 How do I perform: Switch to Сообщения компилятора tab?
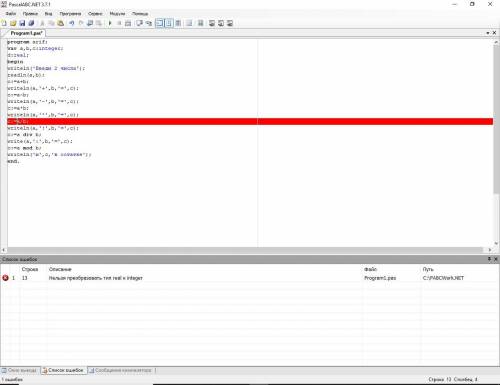pyautogui.click(x=121, y=370)
